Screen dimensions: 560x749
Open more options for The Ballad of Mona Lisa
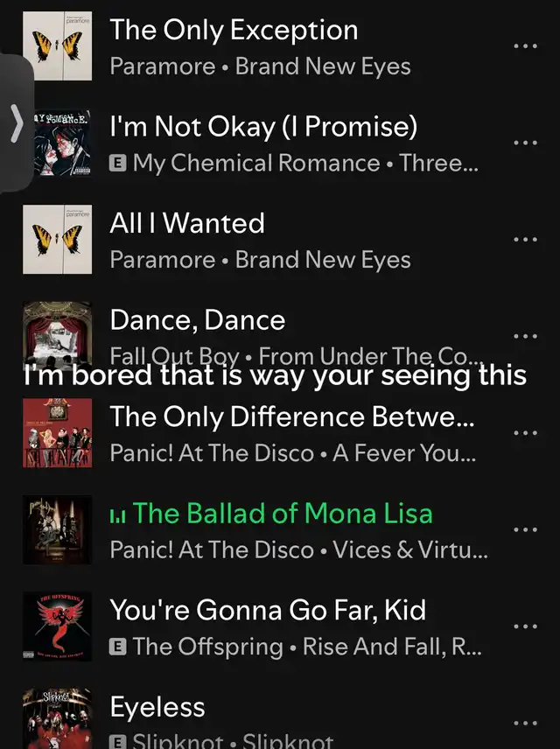[525, 529]
